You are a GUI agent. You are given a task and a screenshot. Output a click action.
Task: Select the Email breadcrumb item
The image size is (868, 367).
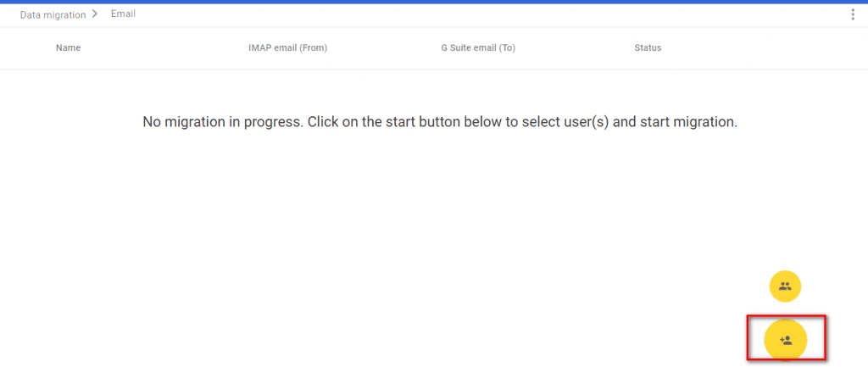coord(123,14)
